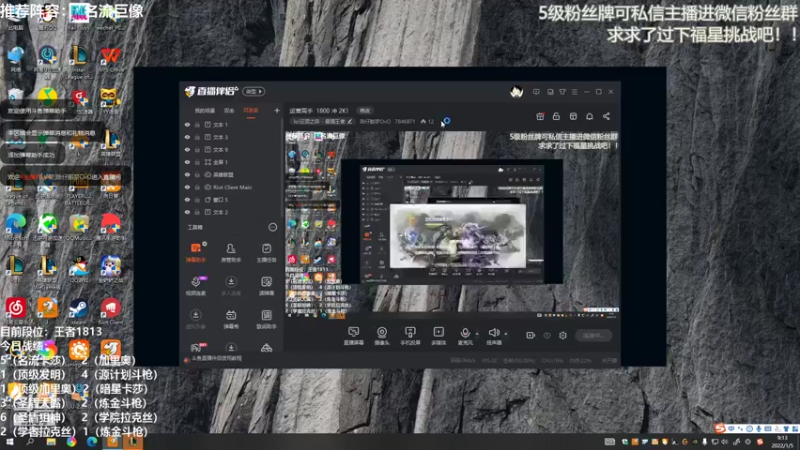Click the live streaming status button

point(593,335)
